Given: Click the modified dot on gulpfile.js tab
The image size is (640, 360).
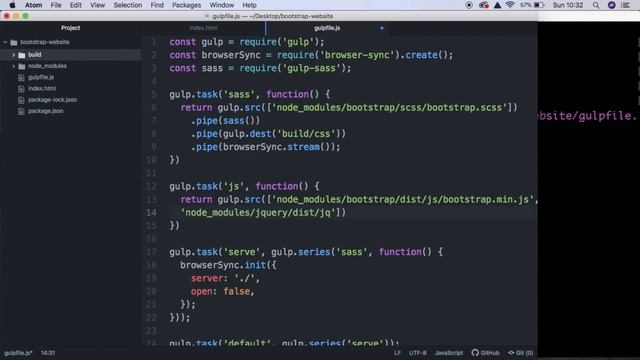Looking at the screenshot, I should [382, 28].
